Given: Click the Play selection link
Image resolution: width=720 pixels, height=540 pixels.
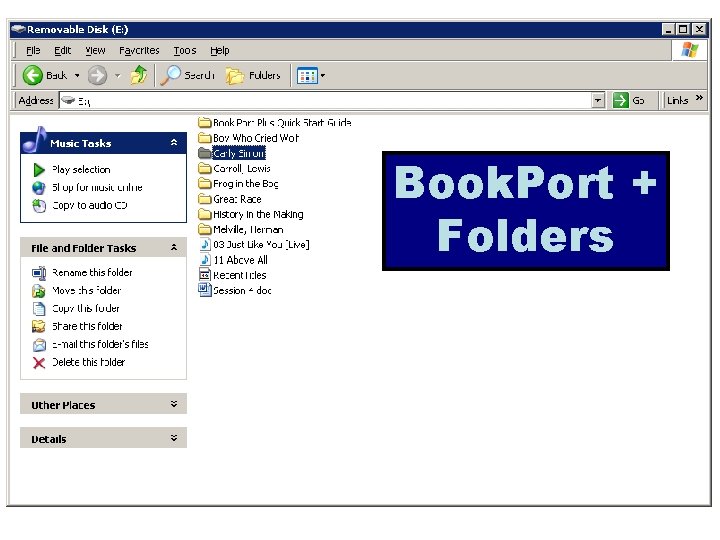Looking at the screenshot, I should pos(81,169).
